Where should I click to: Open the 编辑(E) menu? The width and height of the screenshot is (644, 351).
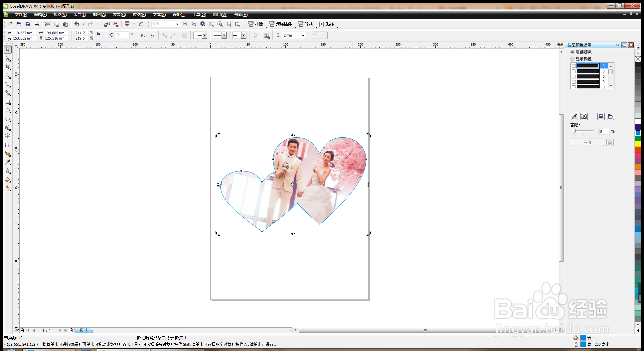40,15
